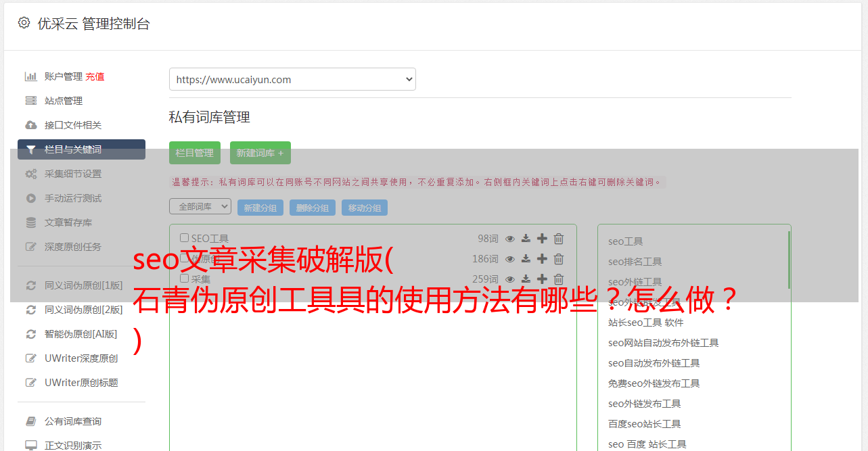Click the green 栏目管理 button
Image resolution: width=868 pixels, height=451 pixels.
195,153
